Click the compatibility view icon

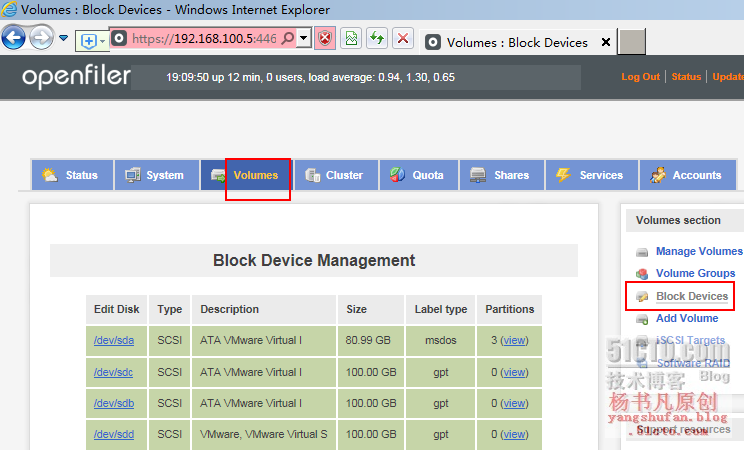tap(352, 39)
